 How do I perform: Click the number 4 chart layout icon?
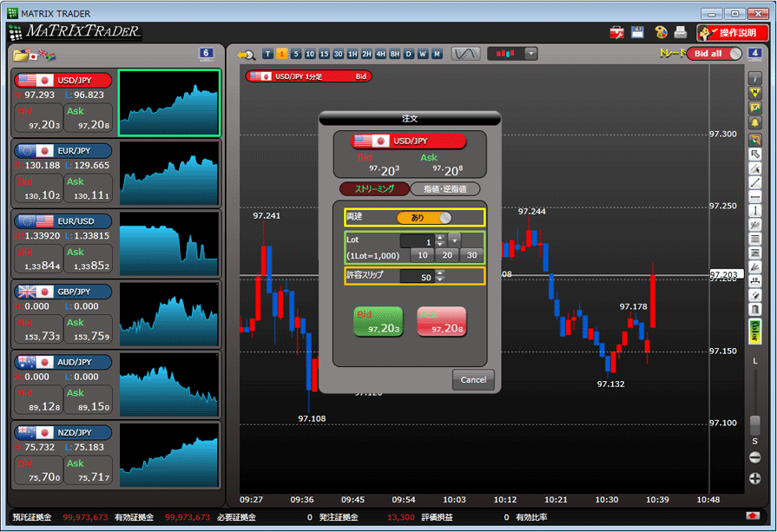coord(754,54)
